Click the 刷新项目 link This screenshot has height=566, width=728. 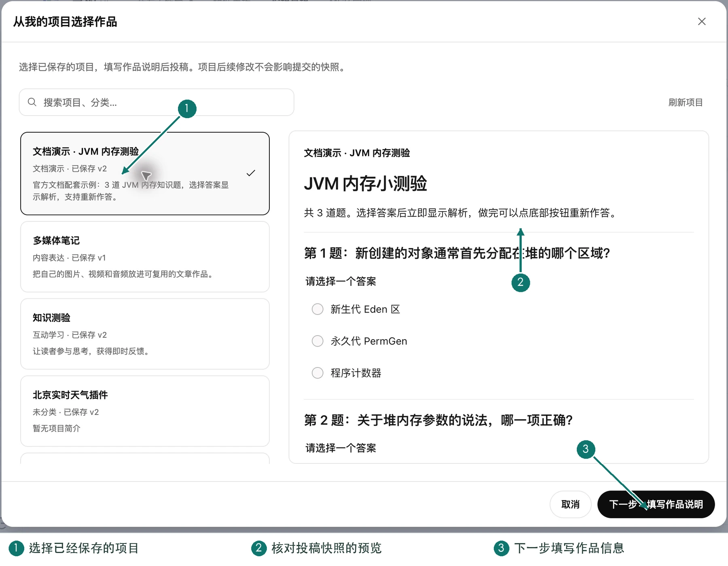685,102
